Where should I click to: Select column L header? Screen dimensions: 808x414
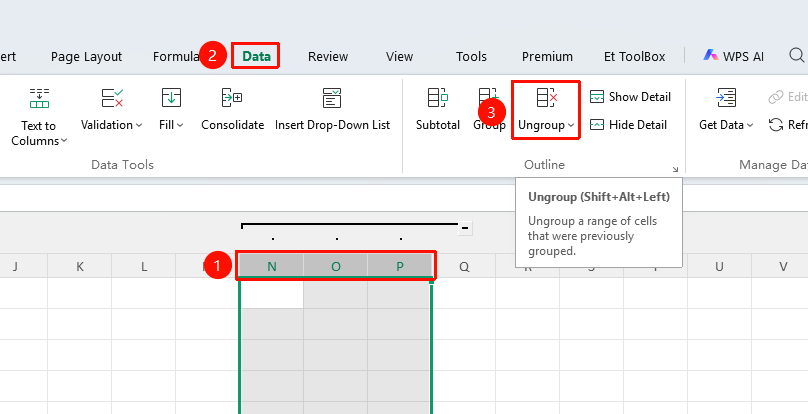pyautogui.click(x=143, y=266)
